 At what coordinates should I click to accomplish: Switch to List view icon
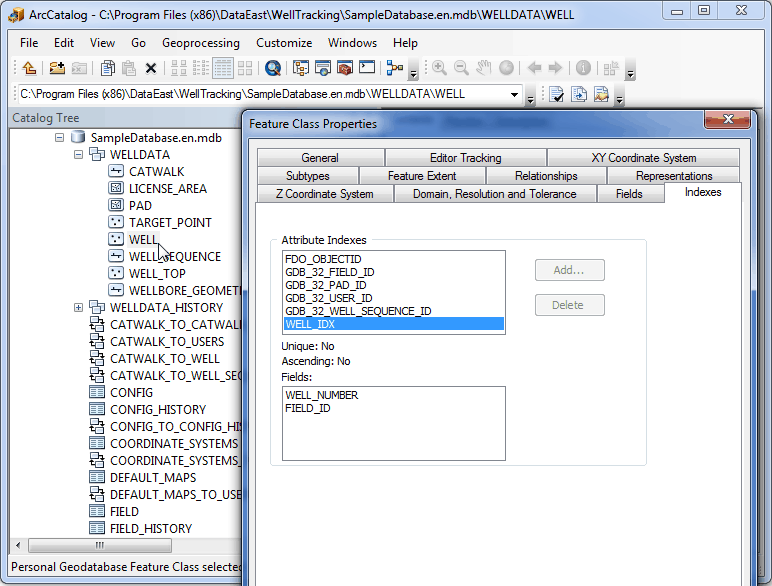pos(200,68)
